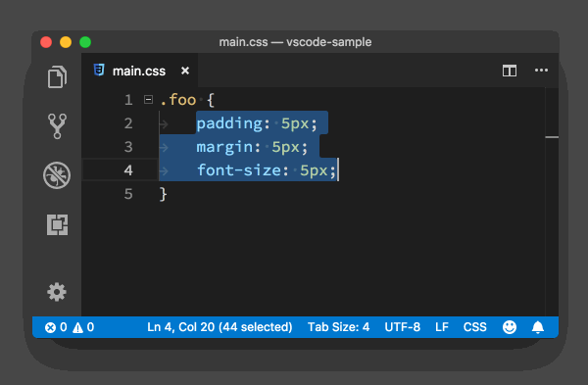Screen dimensions: 588x385
Task: Select encoding via UTF-8 indicator
Action: coord(403,327)
